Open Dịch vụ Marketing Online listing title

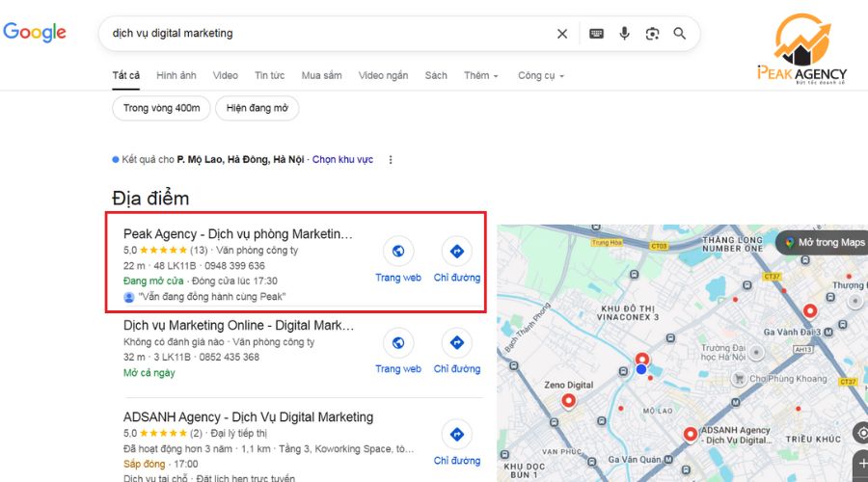pos(238,326)
